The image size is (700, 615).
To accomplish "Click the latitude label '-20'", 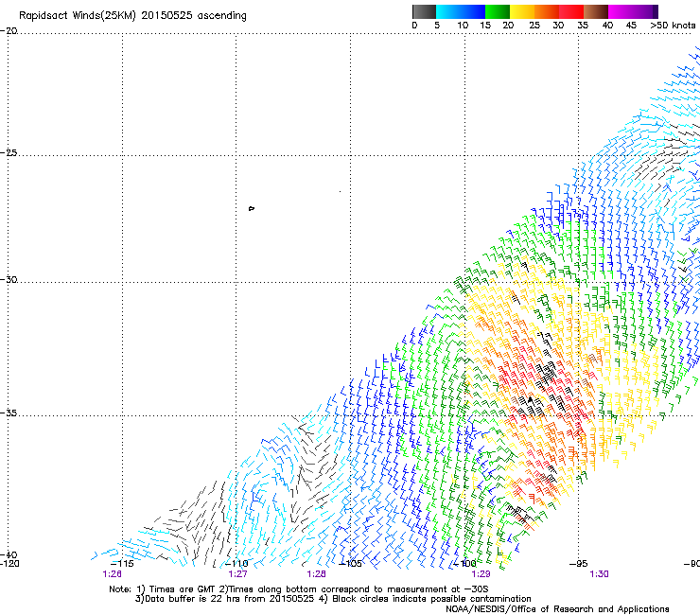I will click(9, 31).
